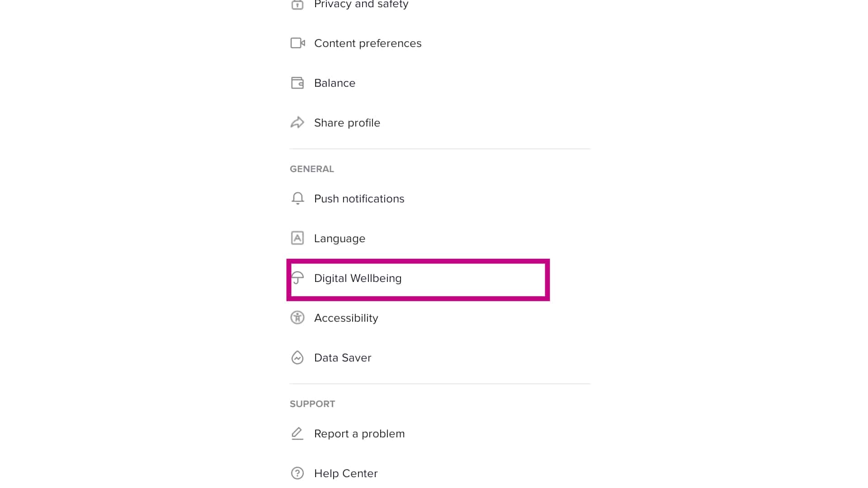Click Report a problem link
Image resolution: width=868 pixels, height=488 pixels.
(359, 434)
